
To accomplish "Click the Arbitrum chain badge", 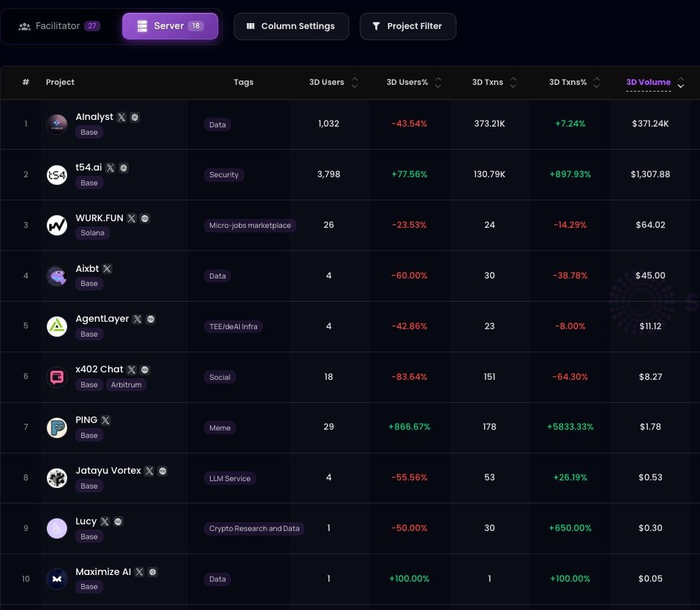I will (127, 384).
